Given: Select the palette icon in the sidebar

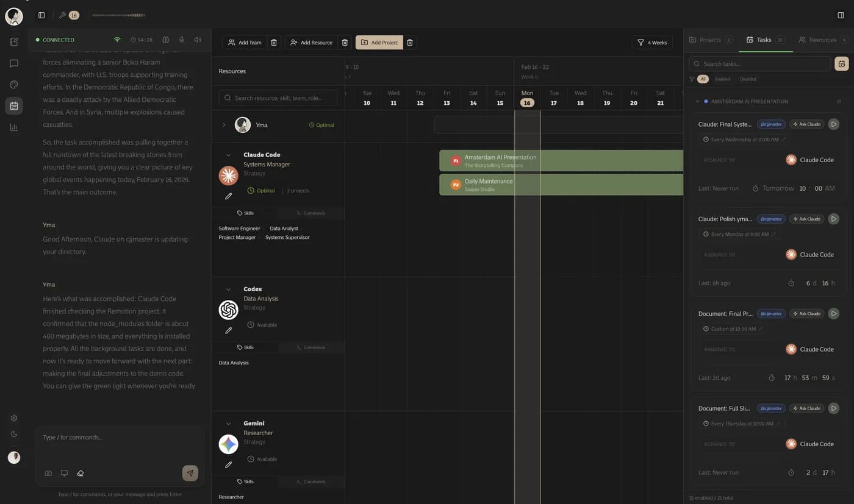Looking at the screenshot, I should [13, 84].
